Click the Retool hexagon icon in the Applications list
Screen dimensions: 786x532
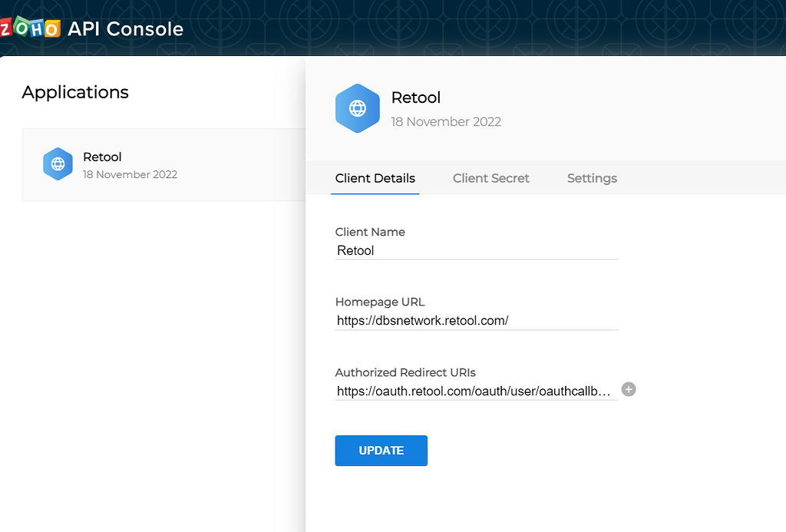coord(58,164)
